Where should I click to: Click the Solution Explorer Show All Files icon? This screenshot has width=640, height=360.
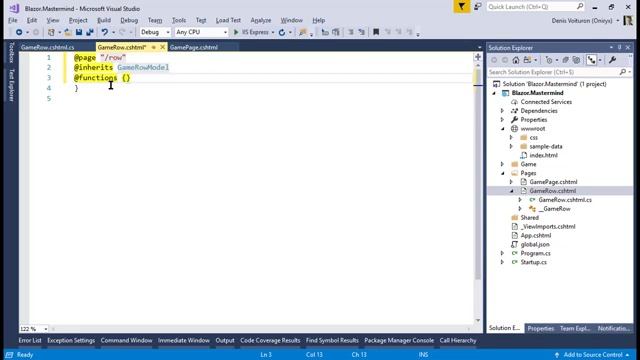576,60
